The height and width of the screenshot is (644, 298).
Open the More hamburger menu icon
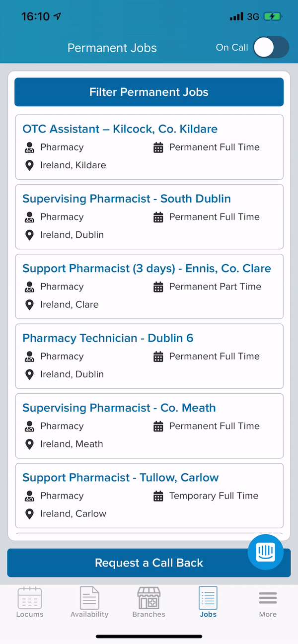click(268, 598)
